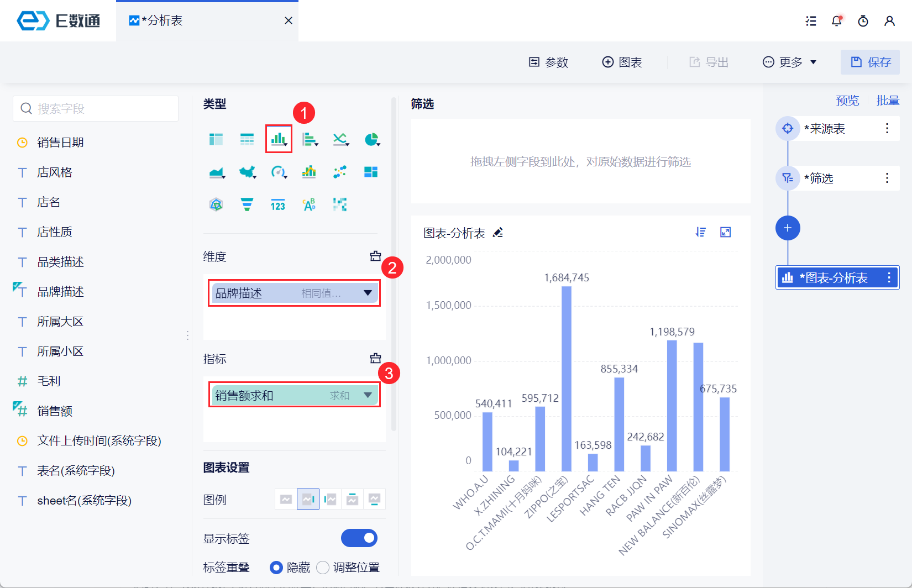Edit the 图表-分析表 chart title
Screen dimensions: 912x588
pyautogui.click(x=498, y=233)
